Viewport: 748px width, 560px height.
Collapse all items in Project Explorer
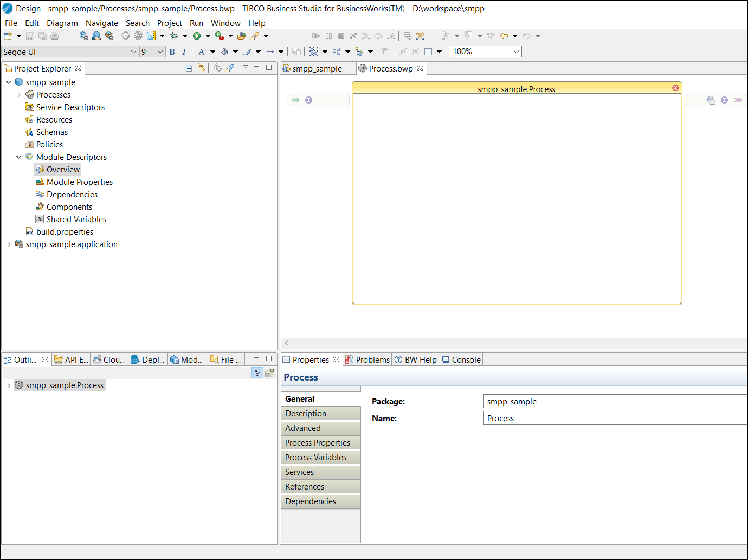pos(189,68)
